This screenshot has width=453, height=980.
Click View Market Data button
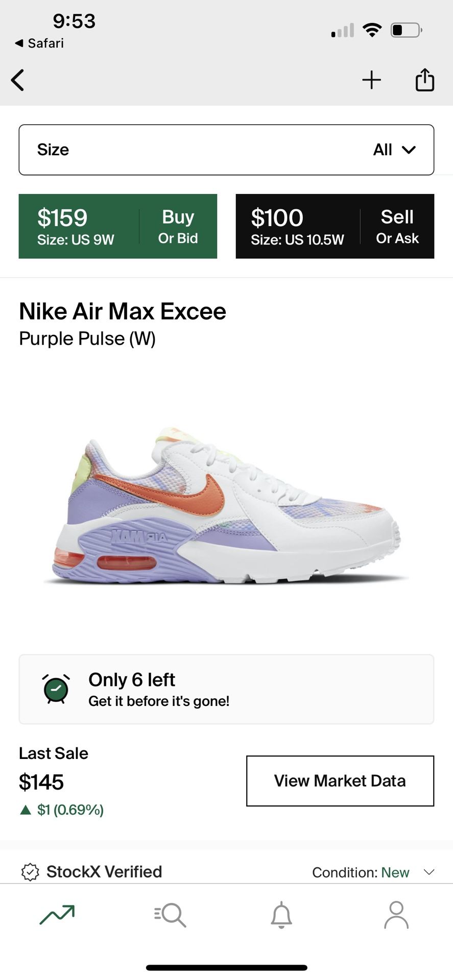coord(340,781)
